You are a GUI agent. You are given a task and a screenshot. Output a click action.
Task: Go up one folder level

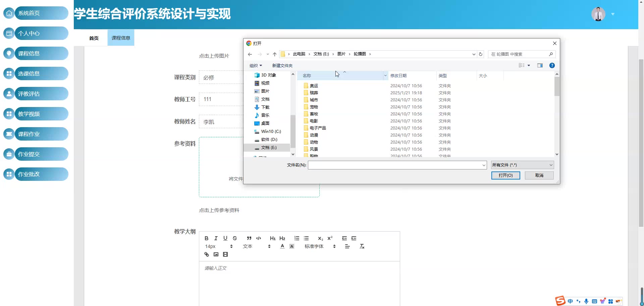point(275,54)
